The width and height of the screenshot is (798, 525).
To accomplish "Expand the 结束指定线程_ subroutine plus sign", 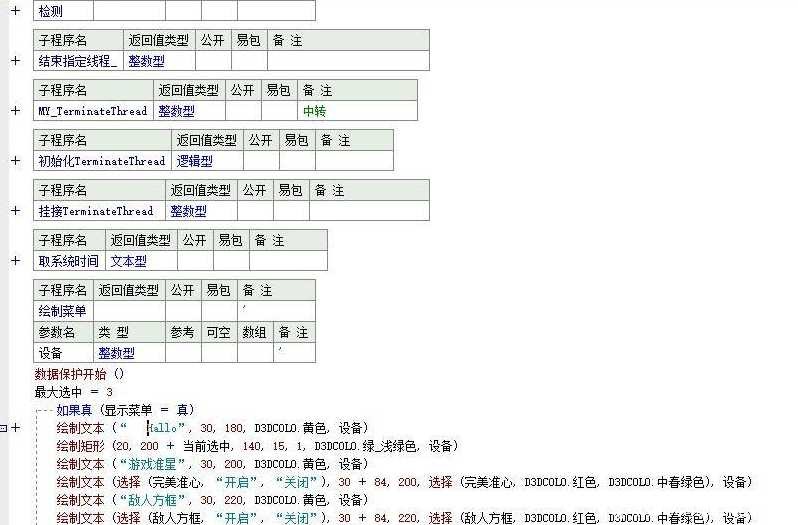I will pyautogui.click(x=16, y=61).
